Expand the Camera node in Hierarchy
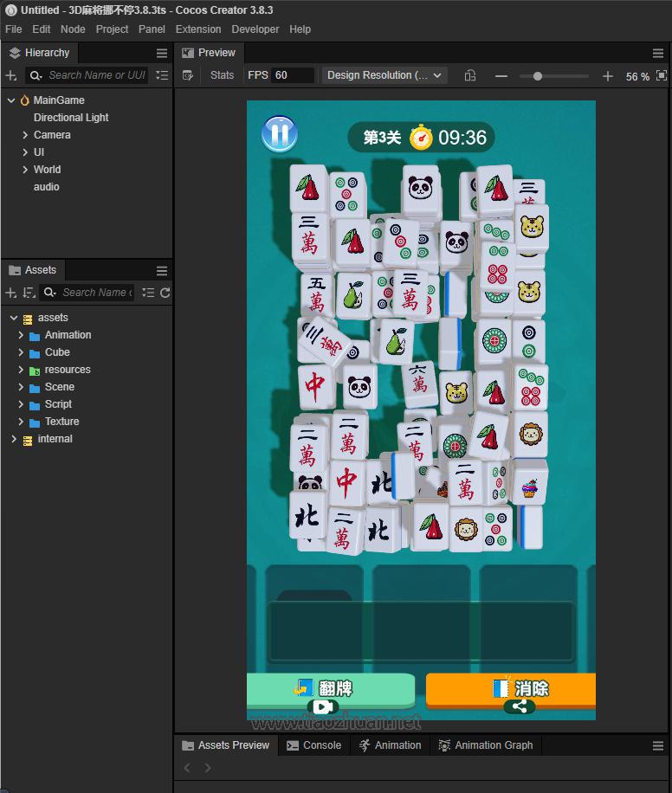 (25, 135)
